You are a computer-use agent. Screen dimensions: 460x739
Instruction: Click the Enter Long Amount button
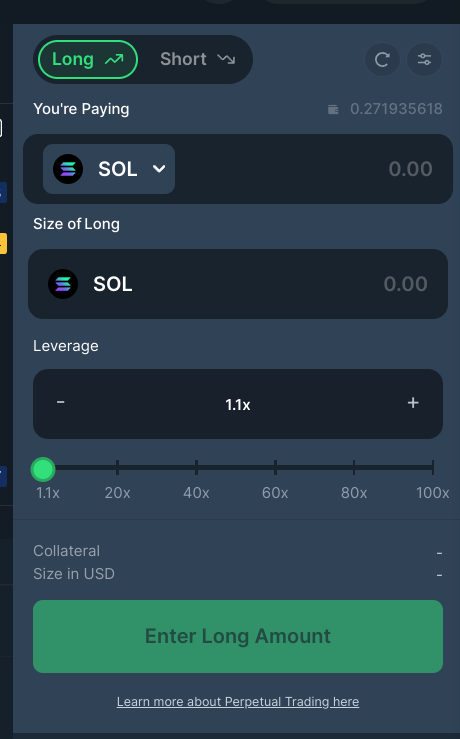click(238, 636)
